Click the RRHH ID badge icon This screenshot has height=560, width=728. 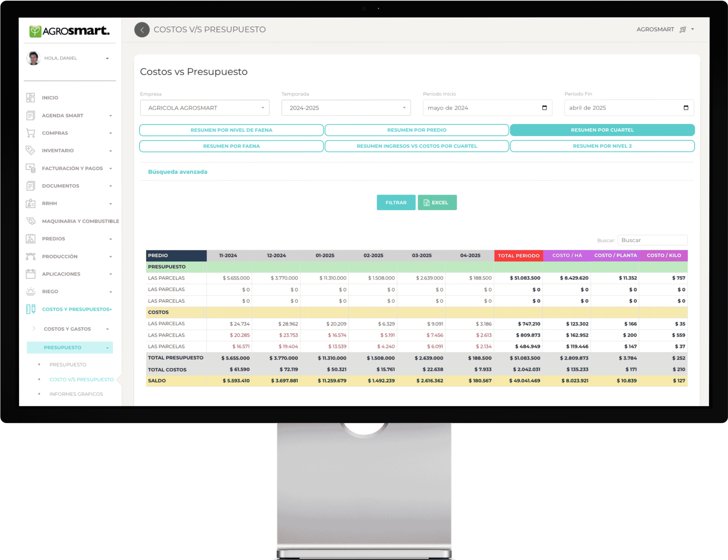[30, 203]
